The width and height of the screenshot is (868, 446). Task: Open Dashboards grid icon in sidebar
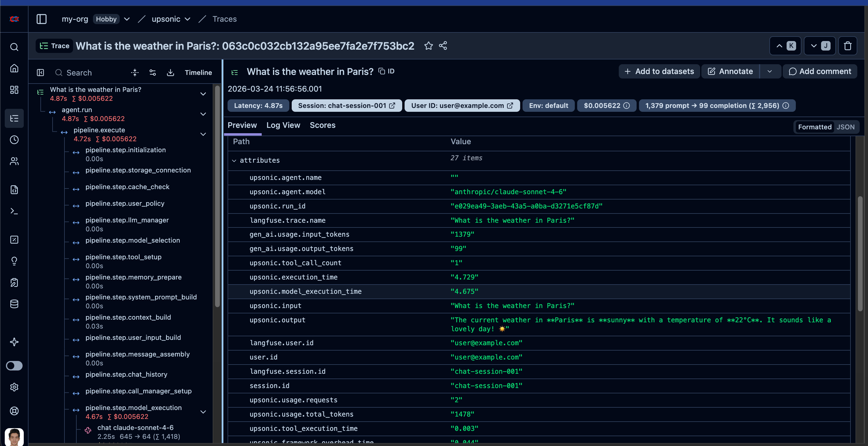pyautogui.click(x=14, y=89)
